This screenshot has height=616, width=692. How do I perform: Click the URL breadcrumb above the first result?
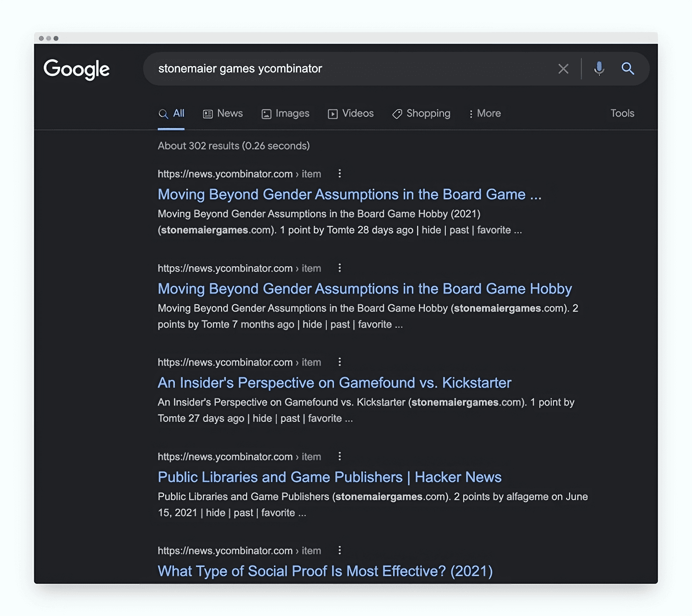(x=239, y=174)
